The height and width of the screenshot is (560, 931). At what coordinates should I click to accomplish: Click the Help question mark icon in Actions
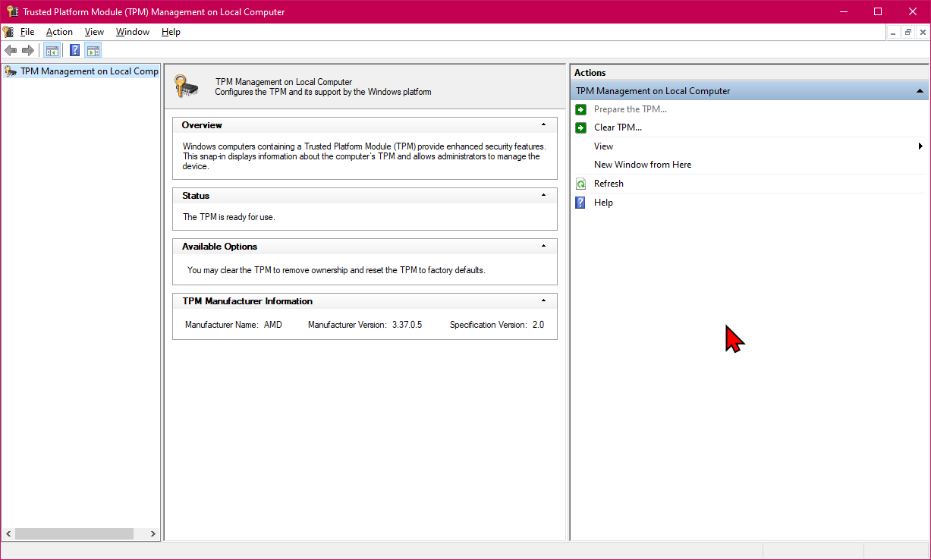[581, 203]
